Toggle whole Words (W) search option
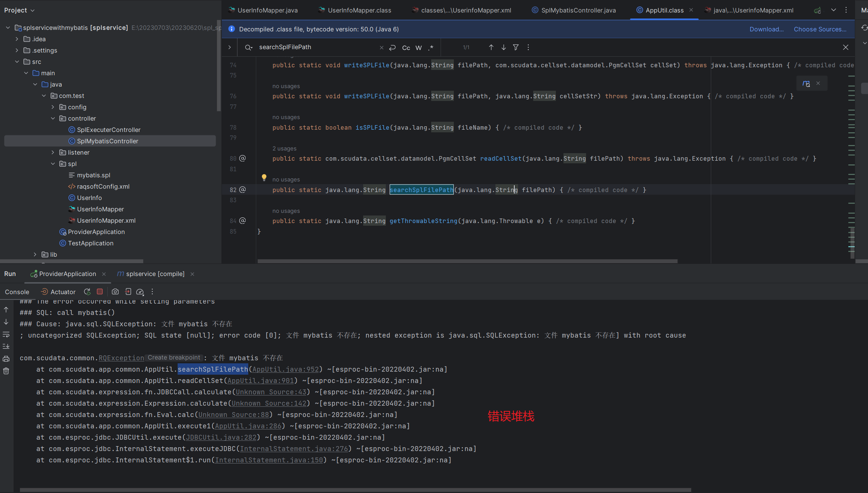This screenshot has width=868, height=493. [x=418, y=48]
